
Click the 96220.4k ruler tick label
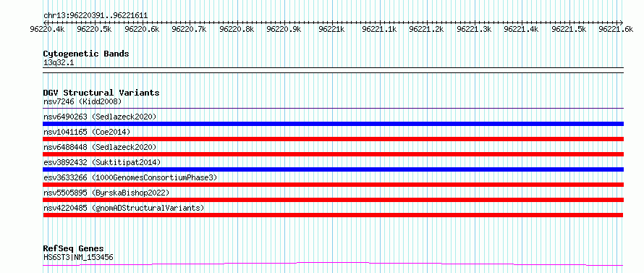coord(47,29)
